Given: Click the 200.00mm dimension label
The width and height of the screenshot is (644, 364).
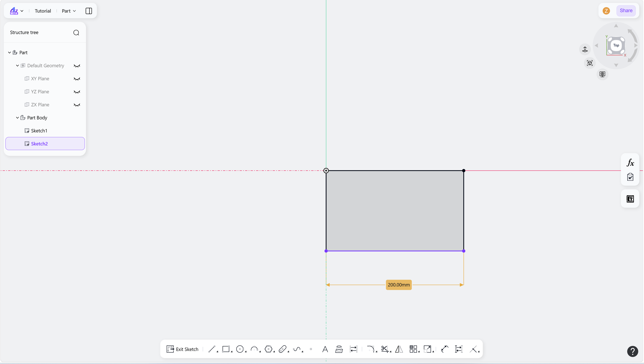Looking at the screenshot, I should (x=398, y=285).
